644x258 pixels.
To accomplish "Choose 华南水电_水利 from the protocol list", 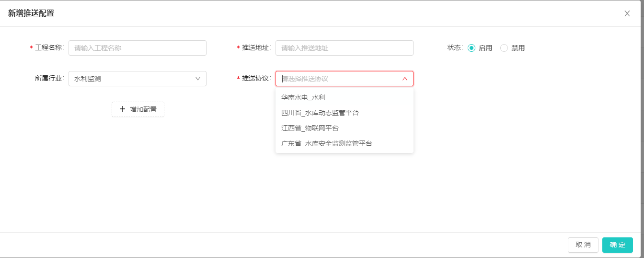I will point(303,97).
